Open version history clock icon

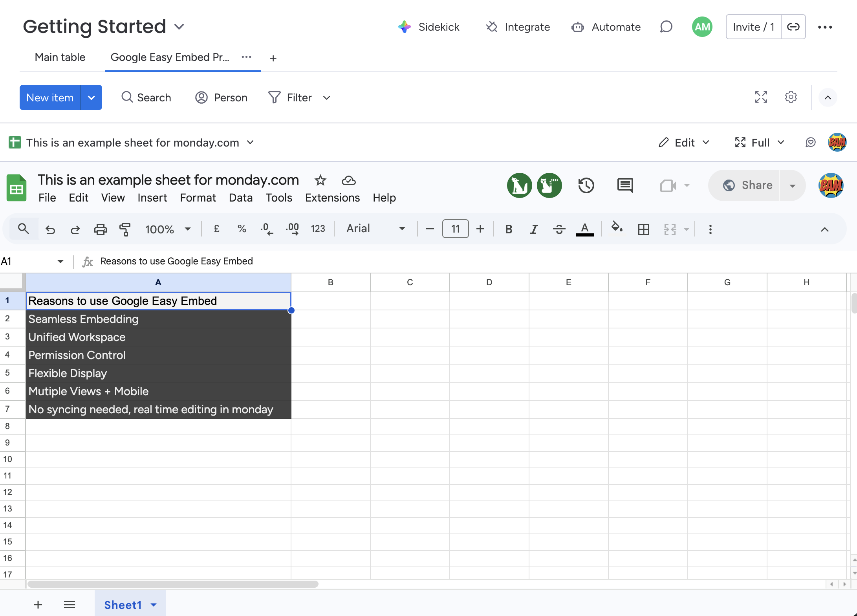586,185
